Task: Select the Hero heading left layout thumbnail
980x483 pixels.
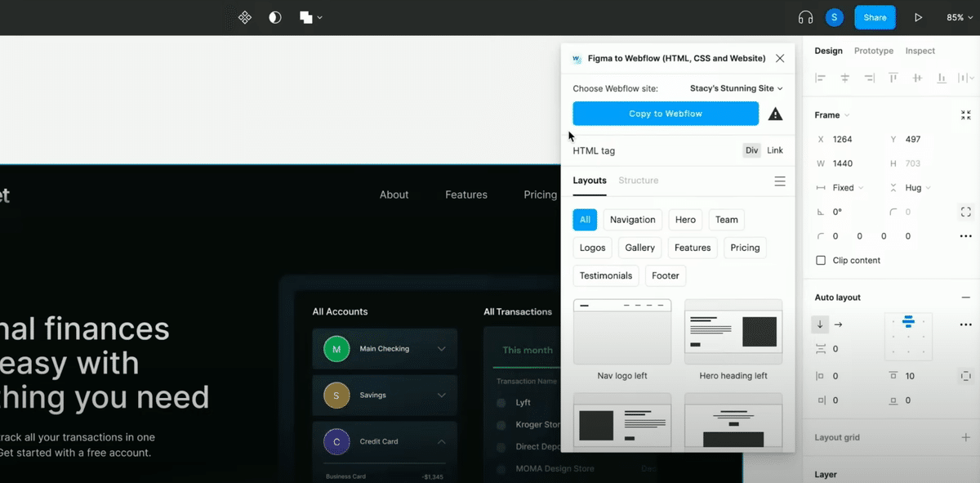Action: [733, 332]
